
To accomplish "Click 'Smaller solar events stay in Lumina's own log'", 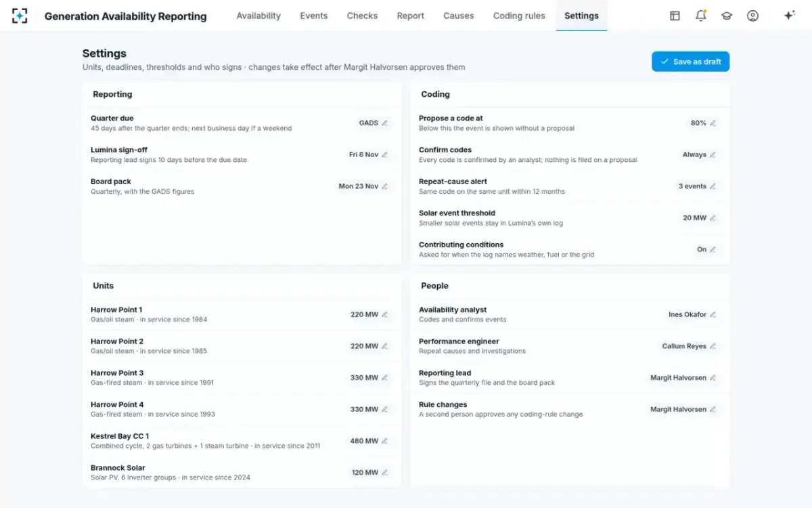I will [491, 223].
